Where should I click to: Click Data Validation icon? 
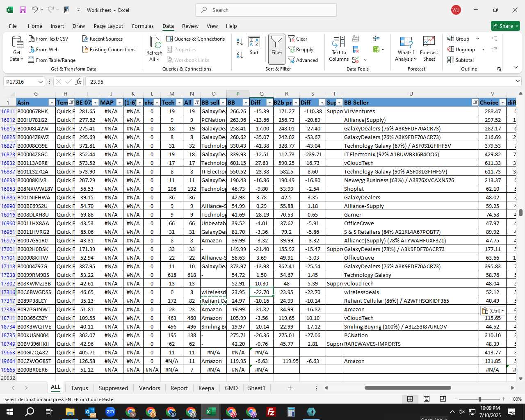tap(356, 60)
